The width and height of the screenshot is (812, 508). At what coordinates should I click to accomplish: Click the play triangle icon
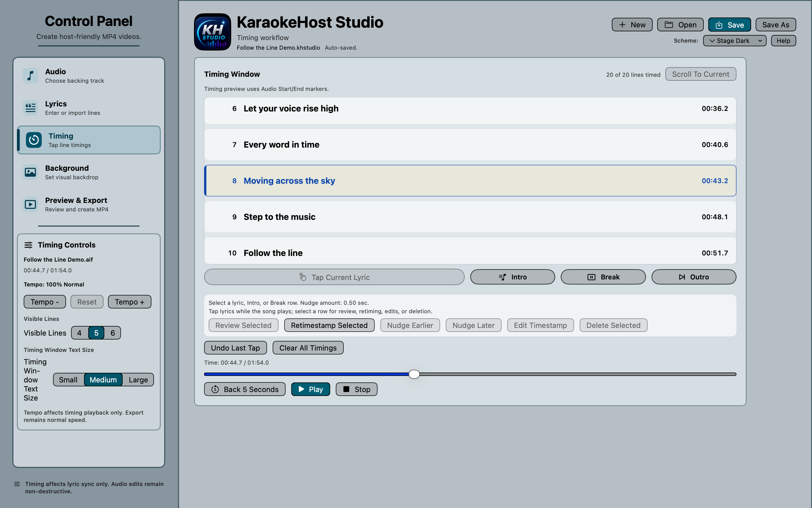(301, 389)
